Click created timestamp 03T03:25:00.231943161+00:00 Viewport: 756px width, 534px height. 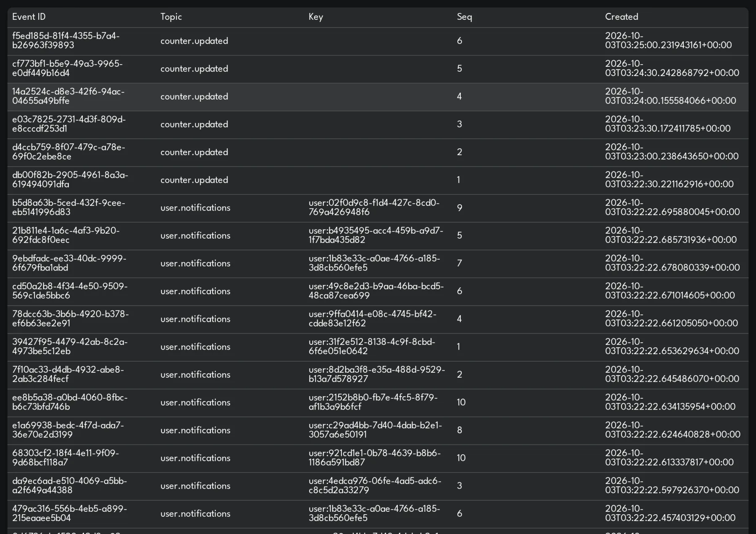point(668,45)
